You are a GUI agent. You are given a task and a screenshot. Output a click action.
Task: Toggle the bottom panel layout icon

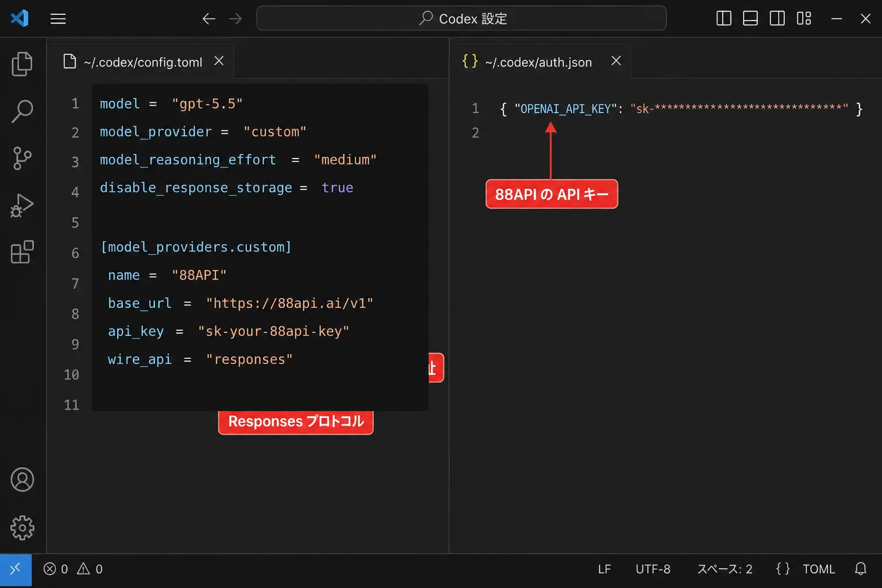(x=751, y=18)
